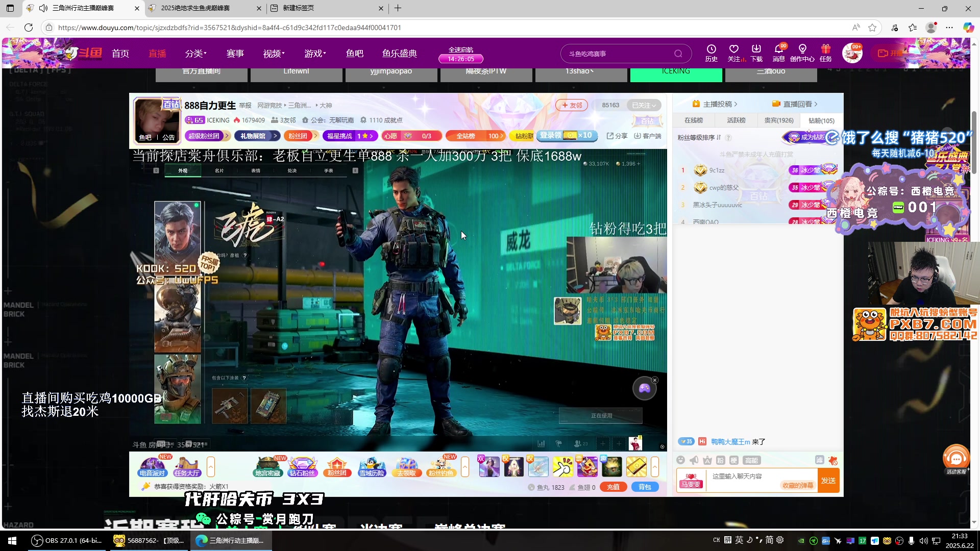Viewport: 980px width, 551px height.
Task: Click the volume icon in system tray
Action: 923,541
